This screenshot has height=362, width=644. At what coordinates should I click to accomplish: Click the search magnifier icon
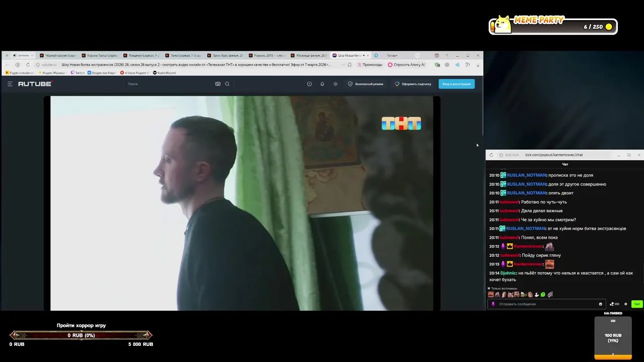(227, 84)
